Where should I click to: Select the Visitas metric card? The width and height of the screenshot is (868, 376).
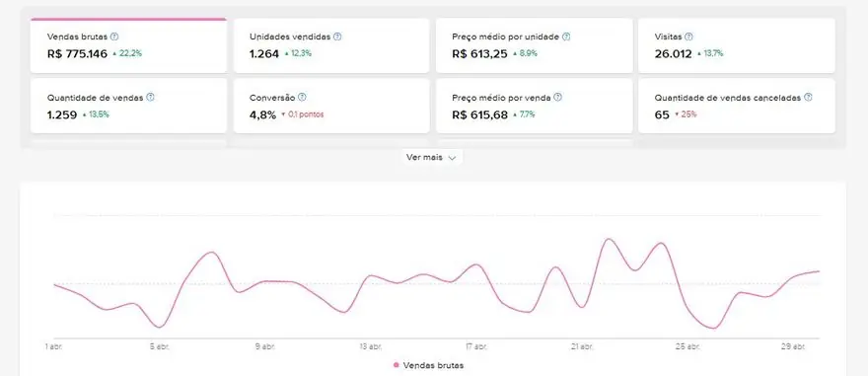pyautogui.click(x=737, y=45)
